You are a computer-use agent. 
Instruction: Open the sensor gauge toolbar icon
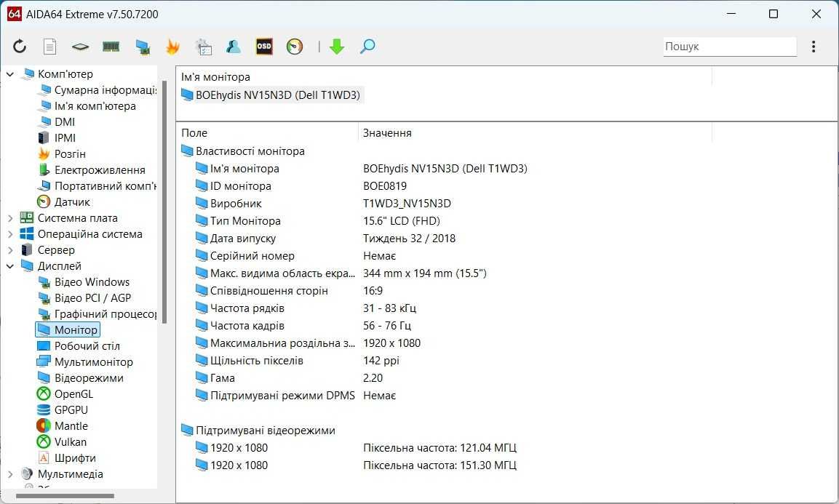pos(295,47)
